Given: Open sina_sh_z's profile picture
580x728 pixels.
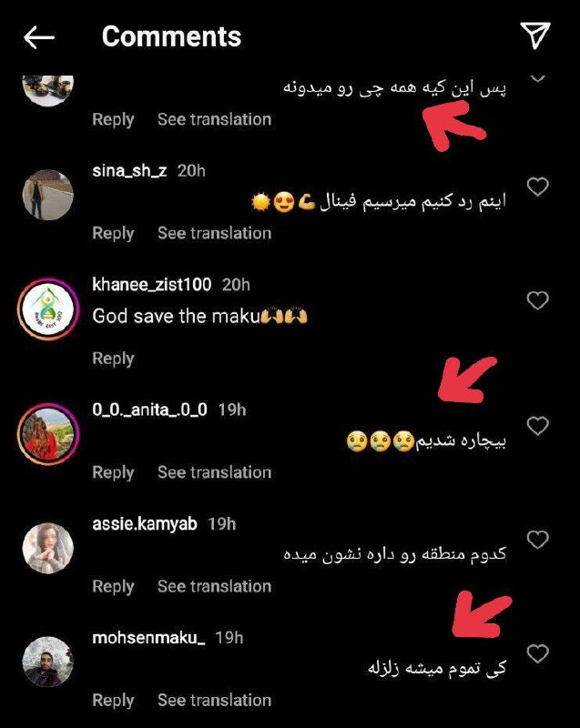Looking at the screenshot, I should (x=48, y=195).
